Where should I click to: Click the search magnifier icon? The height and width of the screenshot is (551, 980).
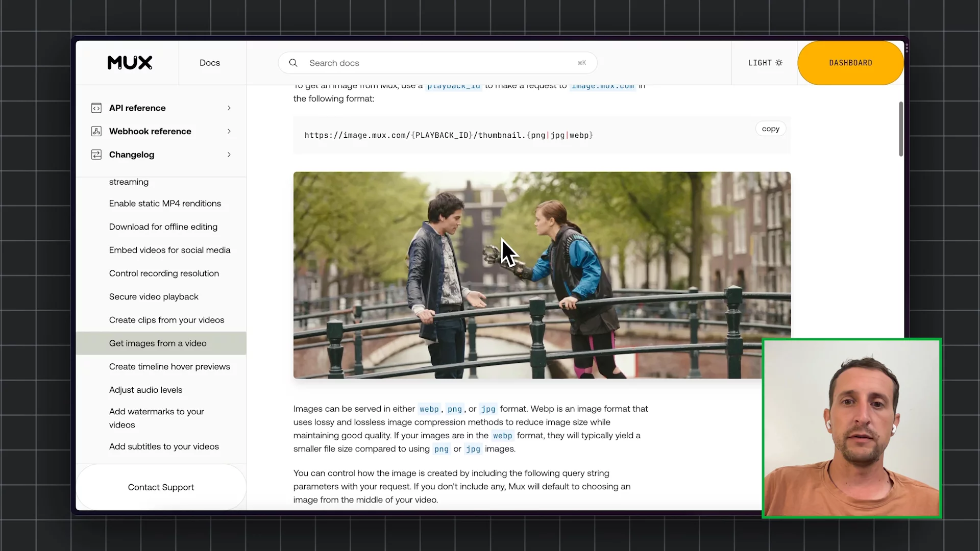[293, 63]
